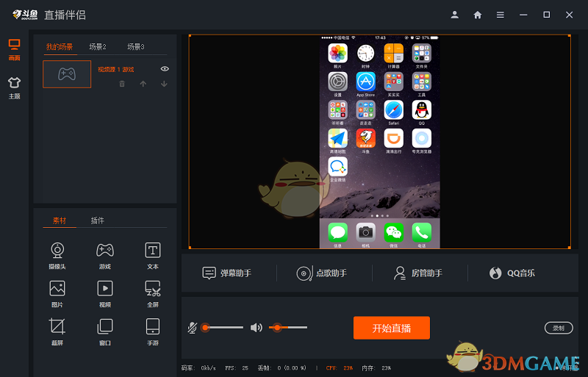
Task: Toggle the microphone mute icon
Action: (192, 328)
